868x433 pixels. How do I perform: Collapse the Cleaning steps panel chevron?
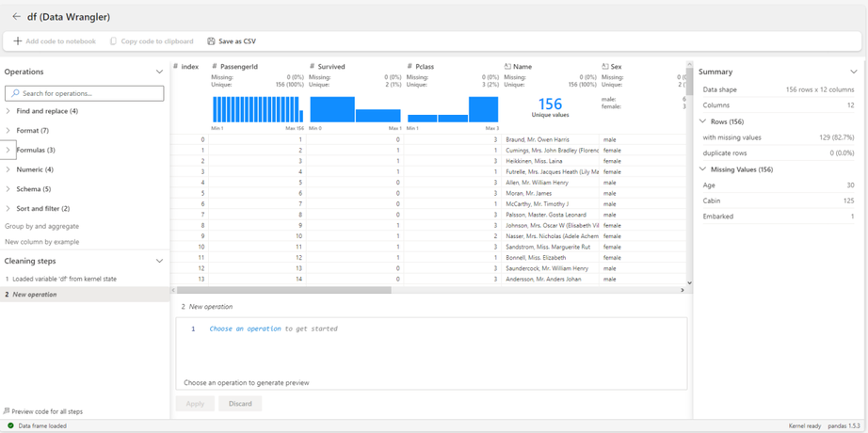[x=159, y=261]
